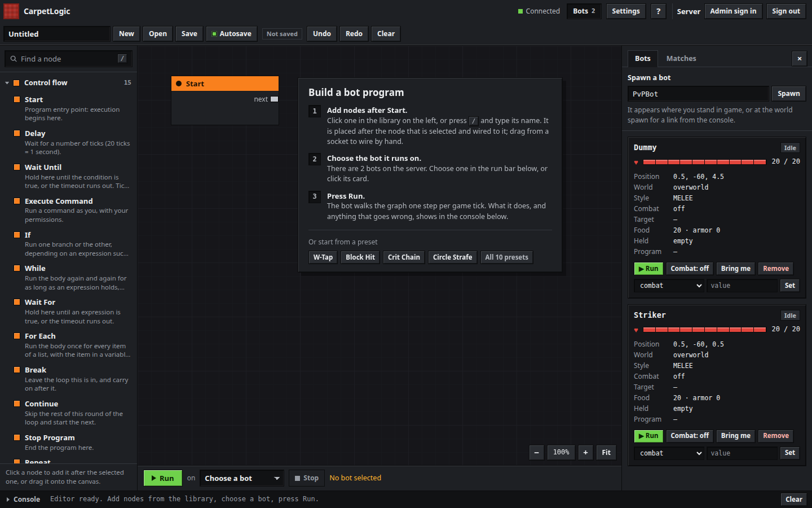This screenshot has width=812, height=508.
Task: Click Dummy's red health bar
Action: [x=704, y=162]
